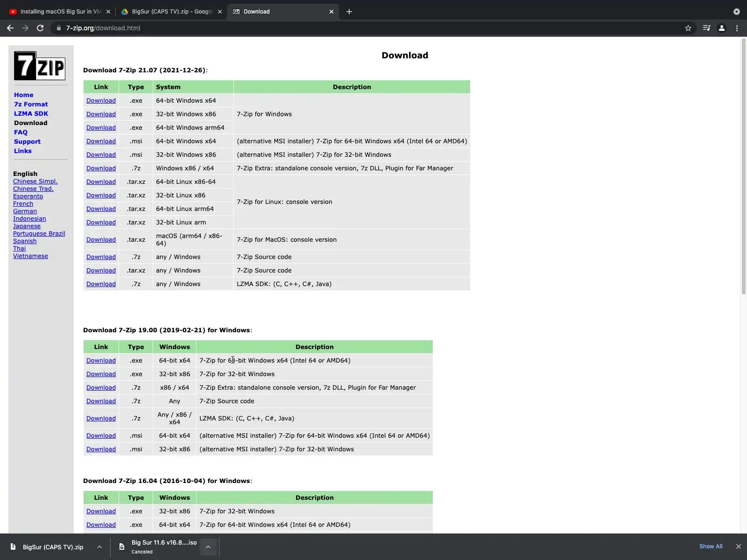The height and width of the screenshot is (560, 747).
Task: Download 21.07 .msi installer for 32-bit Windows x86
Action: (x=101, y=155)
